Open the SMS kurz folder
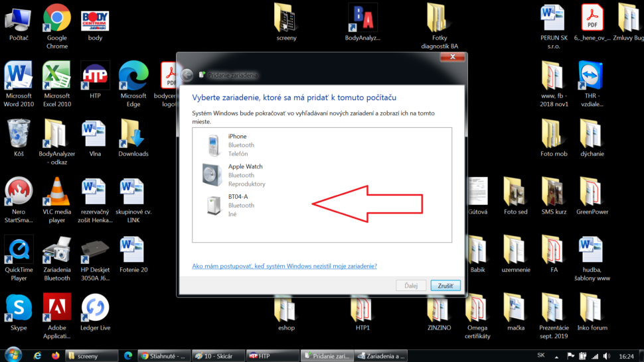Screen dimensions: 644x362 (x=553, y=196)
